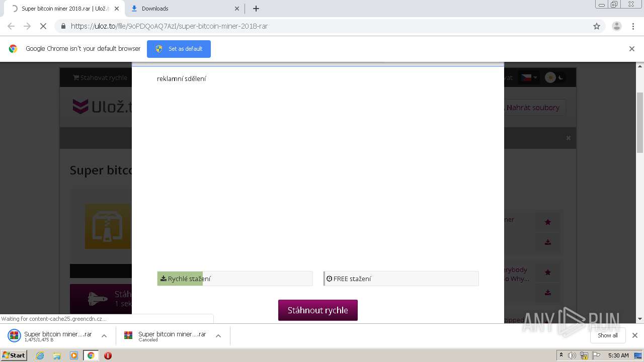Open Windows Explorer folder icon in taskbar
The height and width of the screenshot is (362, 644).
coord(57,355)
